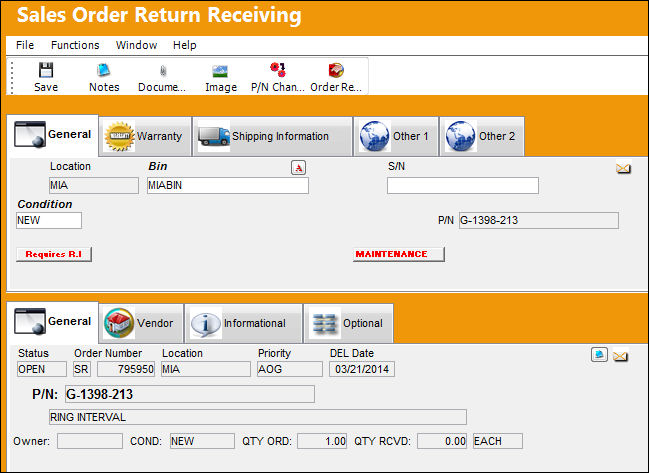Click the COND field showing NEW
649x473 pixels.
(202, 441)
